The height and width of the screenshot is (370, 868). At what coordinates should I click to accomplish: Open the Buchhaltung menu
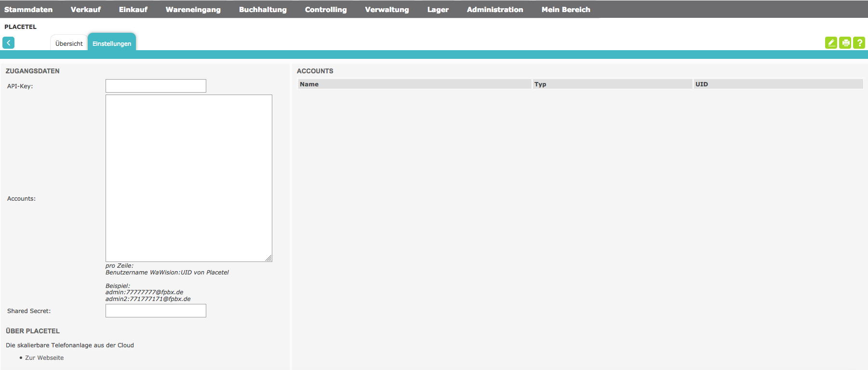(263, 10)
